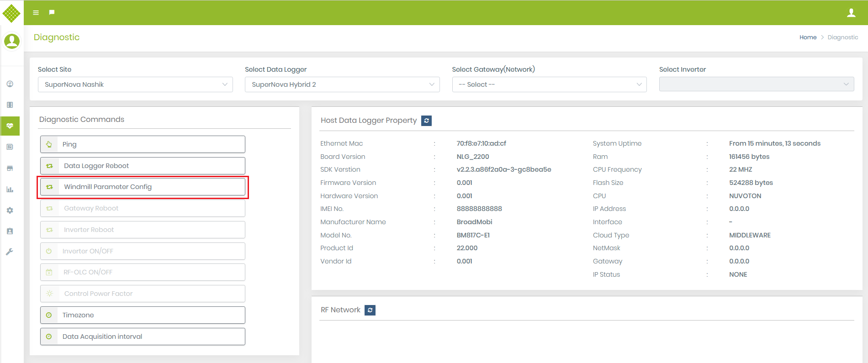
Task: Select the Timezone command
Action: point(143,315)
